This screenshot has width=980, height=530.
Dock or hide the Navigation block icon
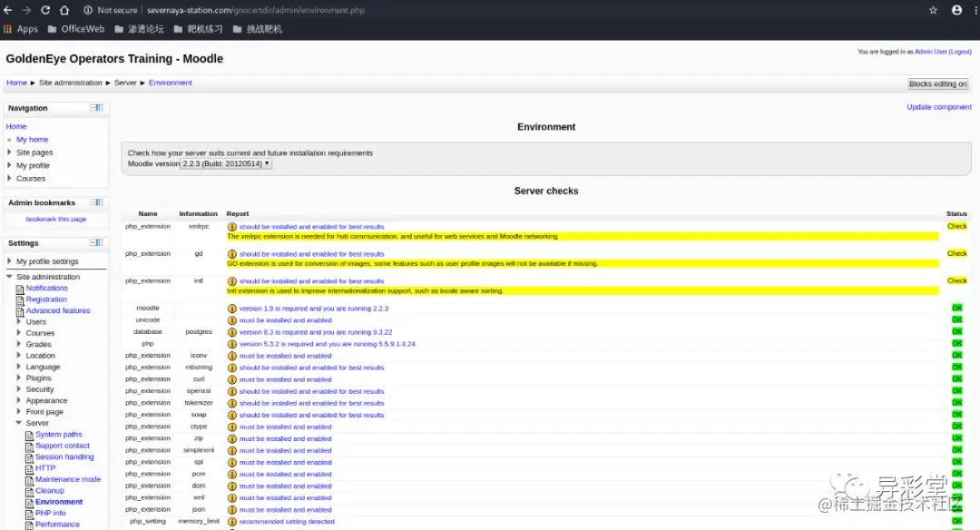pos(96,107)
